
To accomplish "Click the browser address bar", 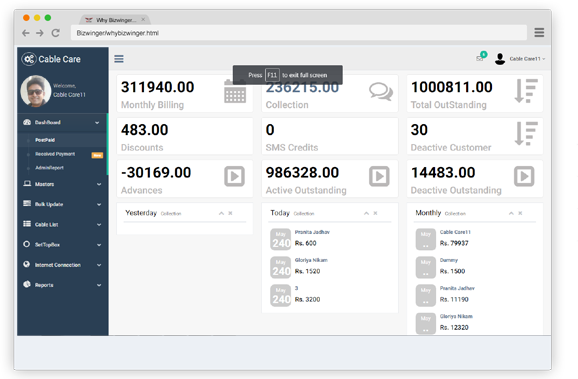I will click(x=299, y=33).
